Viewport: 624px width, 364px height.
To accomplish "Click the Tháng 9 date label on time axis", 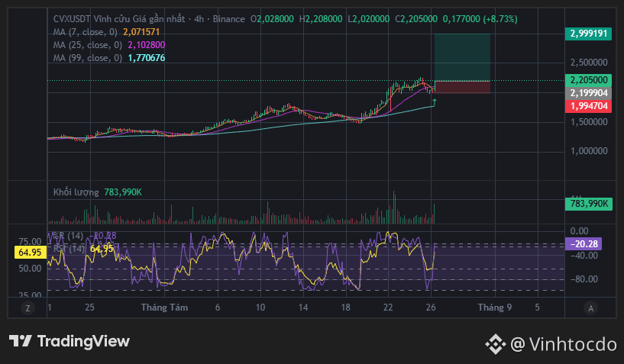I will click(495, 308).
